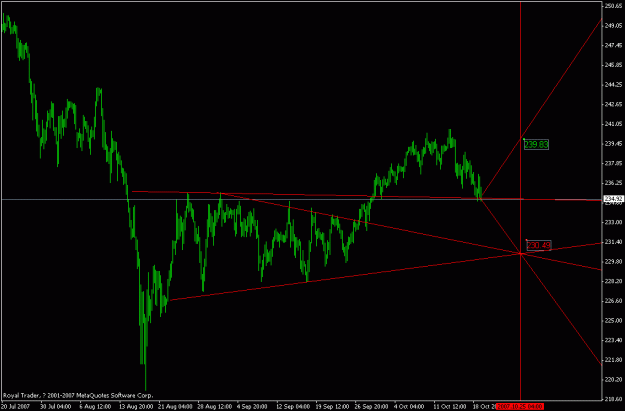The height and width of the screenshot is (411, 625).
Task: Click the 241.05 price scale value
Action: (x=614, y=124)
